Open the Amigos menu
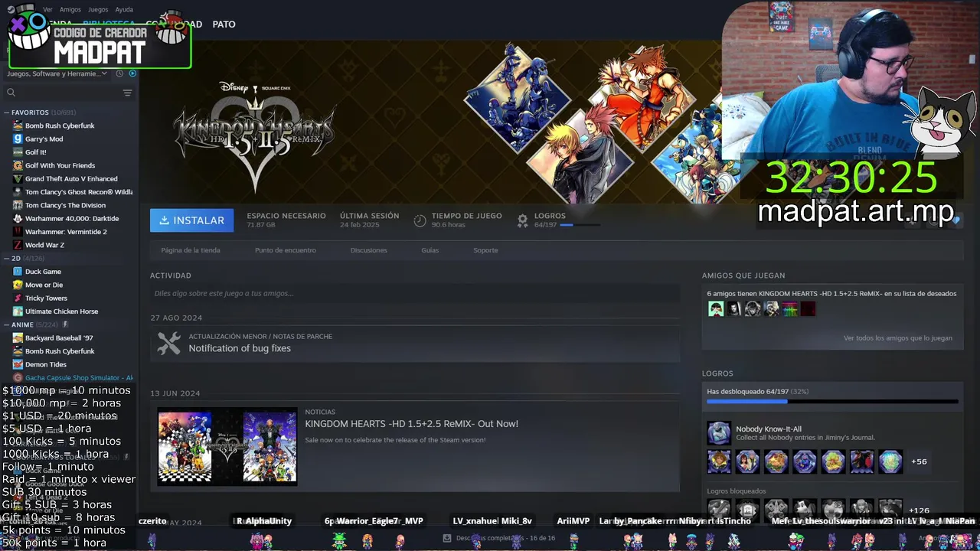 pos(70,10)
